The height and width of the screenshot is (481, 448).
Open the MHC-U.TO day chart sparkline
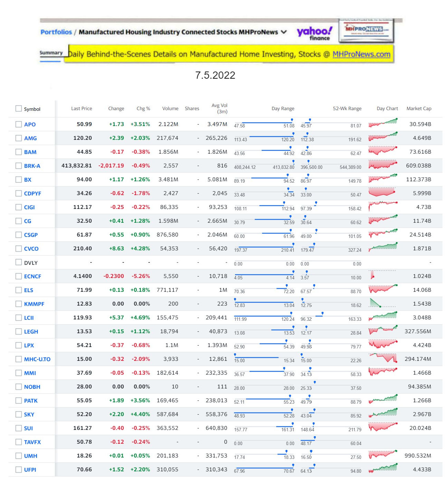tap(383, 358)
